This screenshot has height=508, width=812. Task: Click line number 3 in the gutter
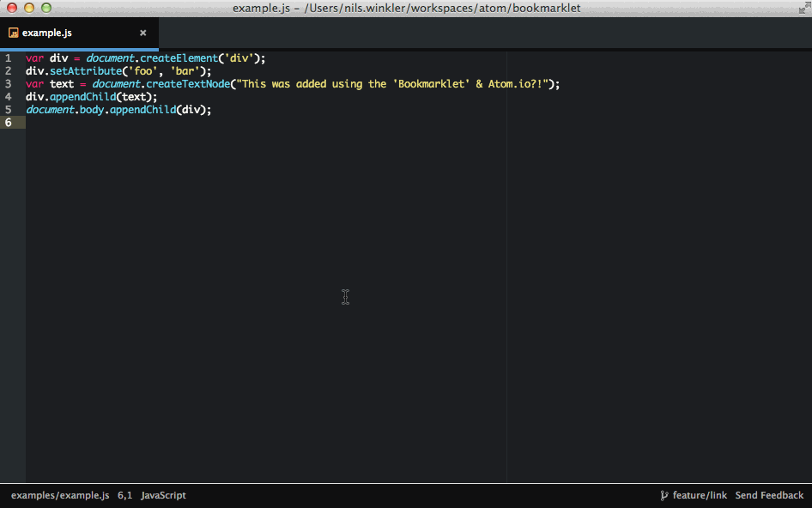coord(9,84)
